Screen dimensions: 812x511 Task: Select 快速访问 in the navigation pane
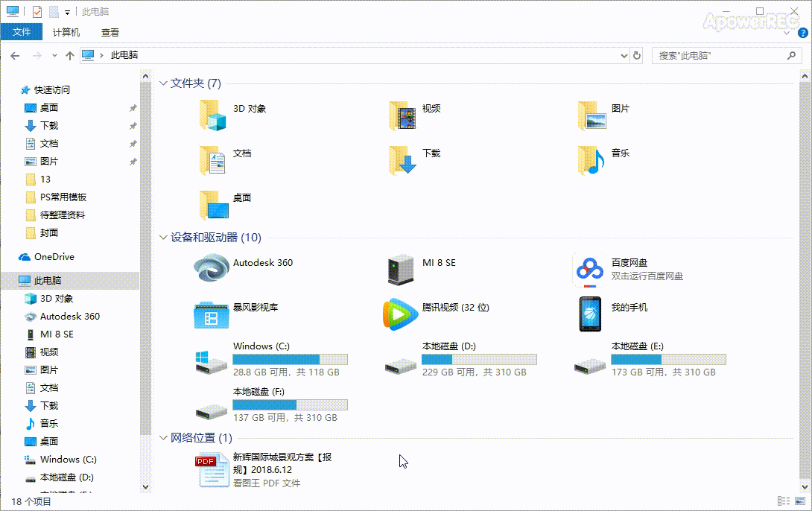coord(52,89)
